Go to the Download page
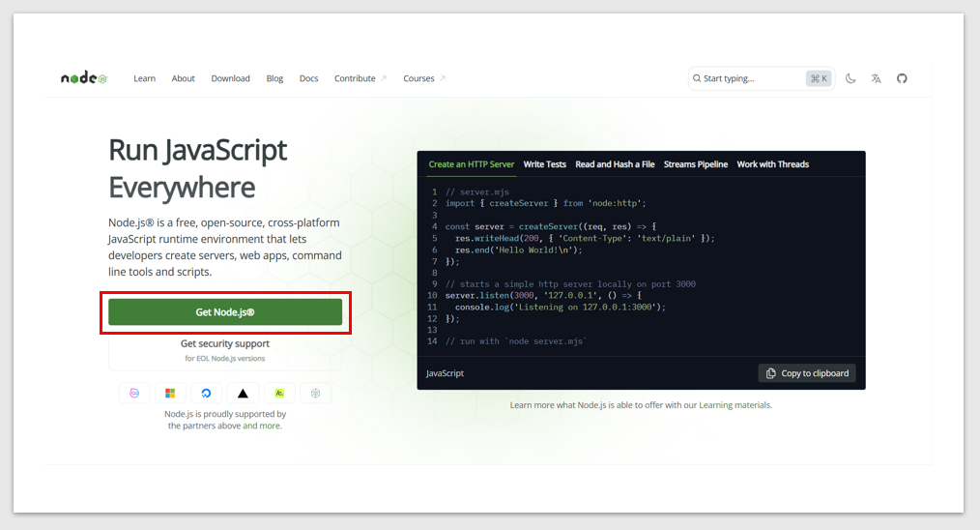This screenshot has height=530, width=980. click(230, 78)
